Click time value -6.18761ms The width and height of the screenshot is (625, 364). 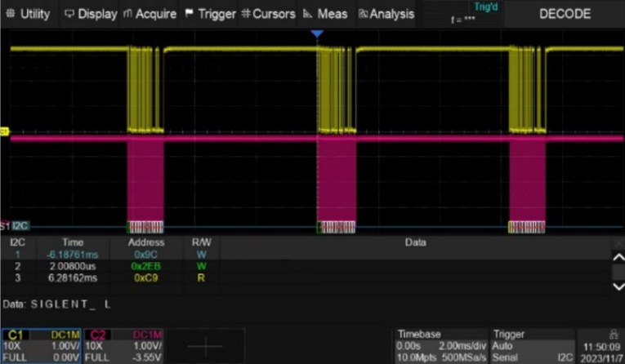pos(73,254)
